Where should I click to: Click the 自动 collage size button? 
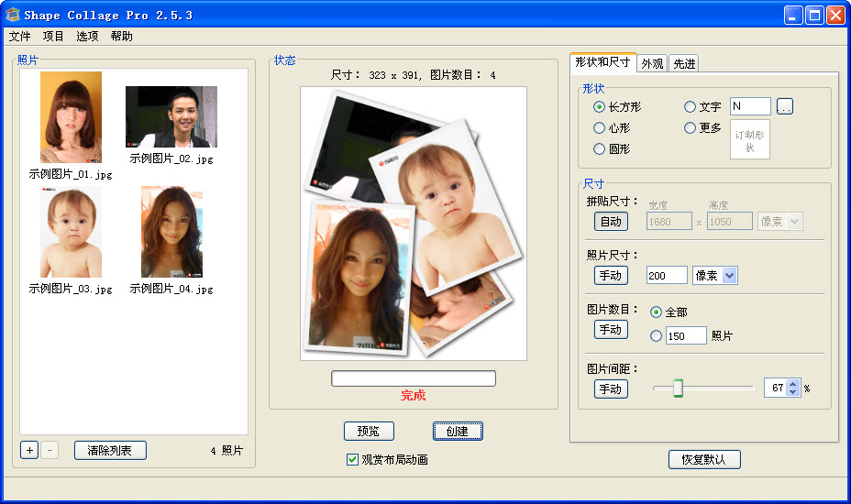(611, 222)
